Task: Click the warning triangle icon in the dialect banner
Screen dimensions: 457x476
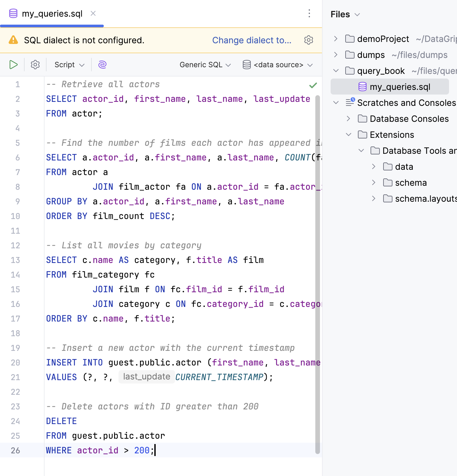Action: pyautogui.click(x=13, y=40)
